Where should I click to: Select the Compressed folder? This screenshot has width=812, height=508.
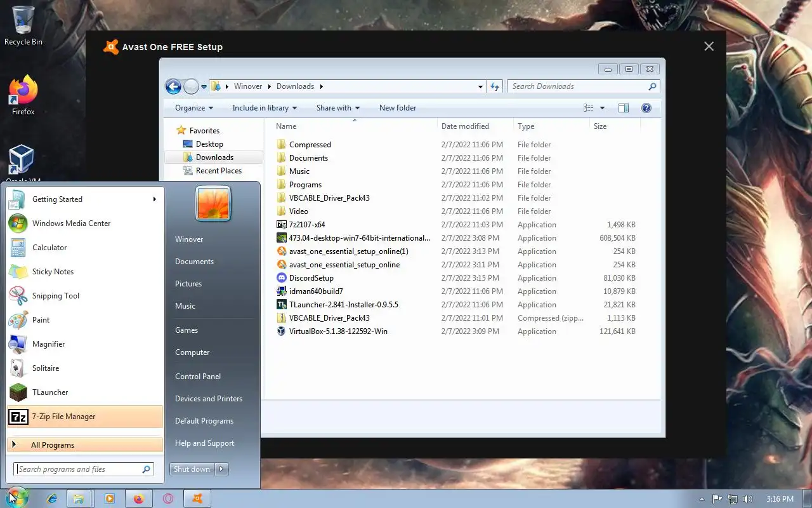point(310,145)
